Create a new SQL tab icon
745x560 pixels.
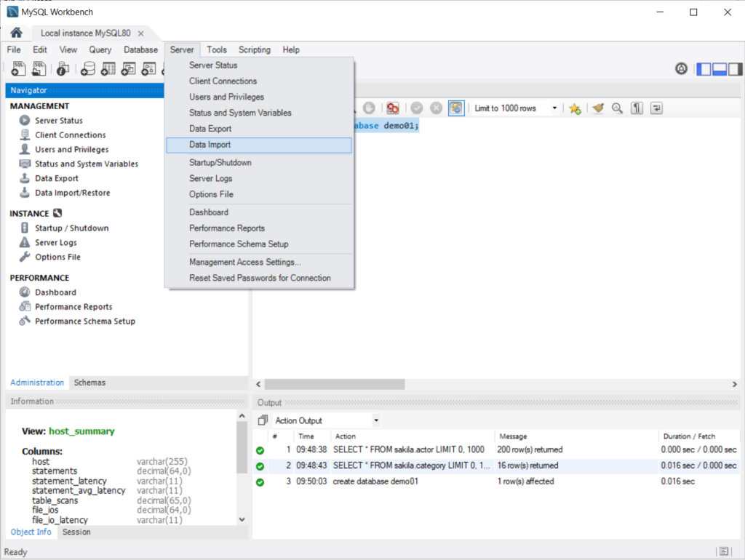pos(18,69)
